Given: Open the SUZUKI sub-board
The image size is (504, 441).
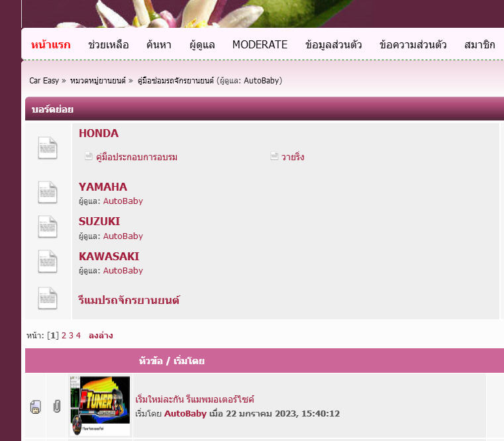Looking at the screenshot, I should 99,221.
